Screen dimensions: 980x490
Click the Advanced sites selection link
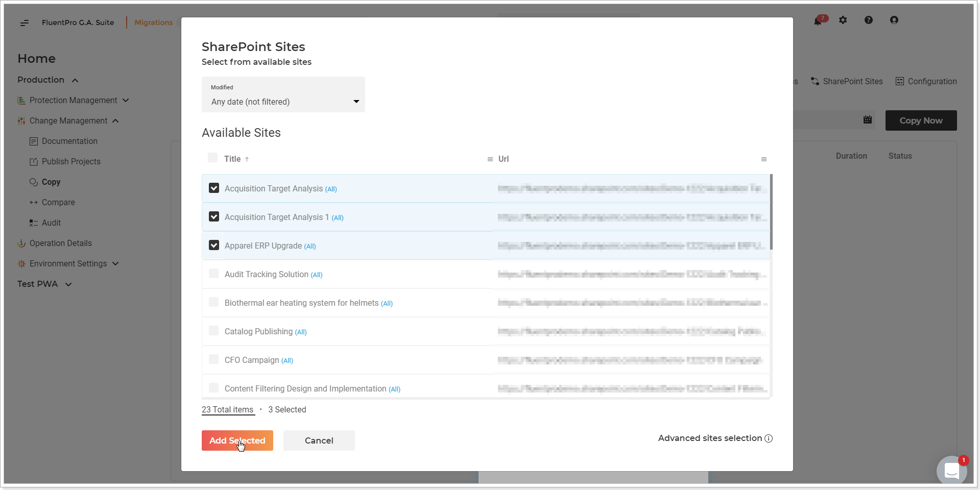tap(710, 438)
